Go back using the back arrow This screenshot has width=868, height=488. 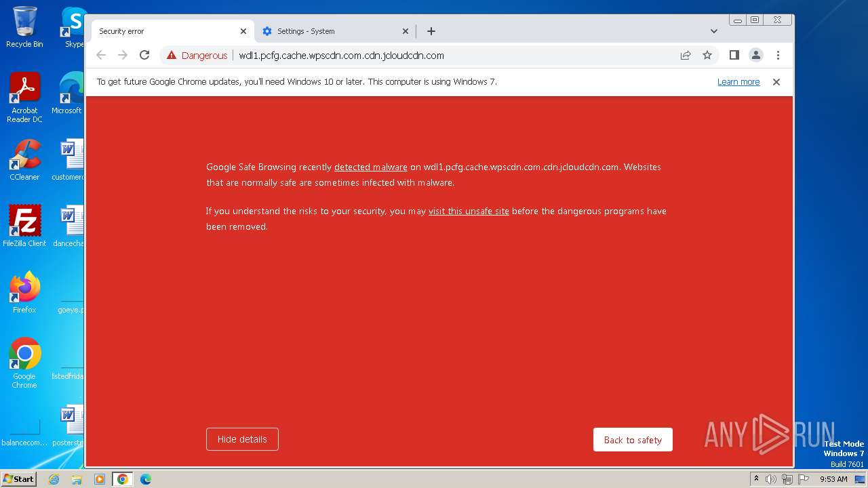click(101, 56)
